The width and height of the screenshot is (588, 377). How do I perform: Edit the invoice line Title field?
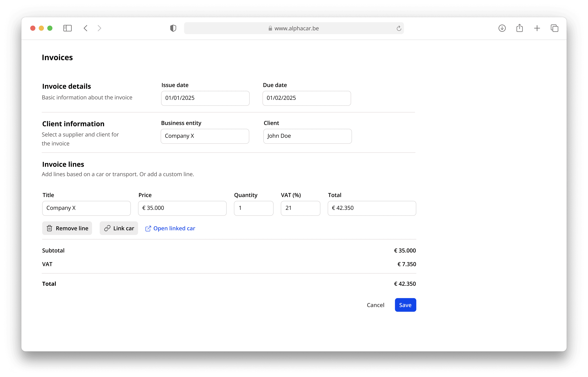pos(86,208)
